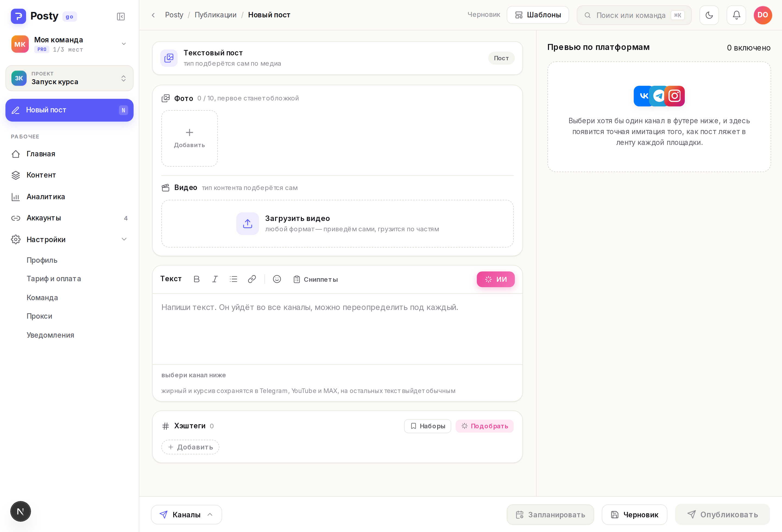Open Шаблоны templates button

pos(538,15)
